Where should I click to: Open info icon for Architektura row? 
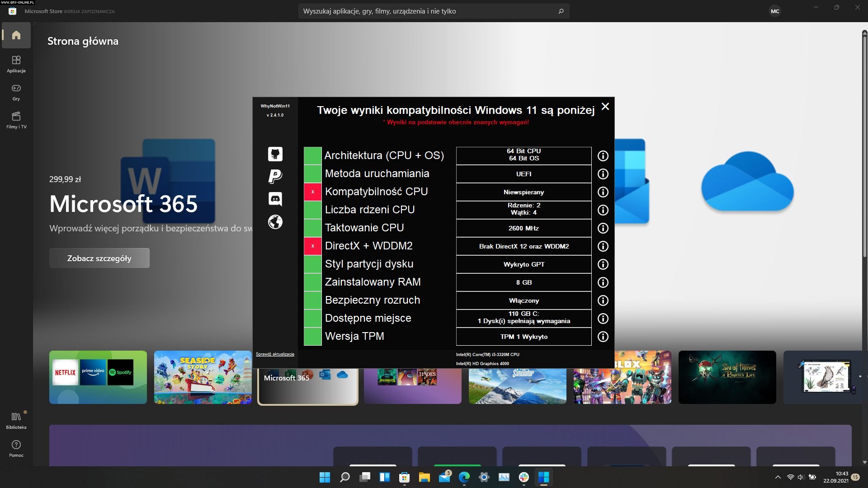603,156
